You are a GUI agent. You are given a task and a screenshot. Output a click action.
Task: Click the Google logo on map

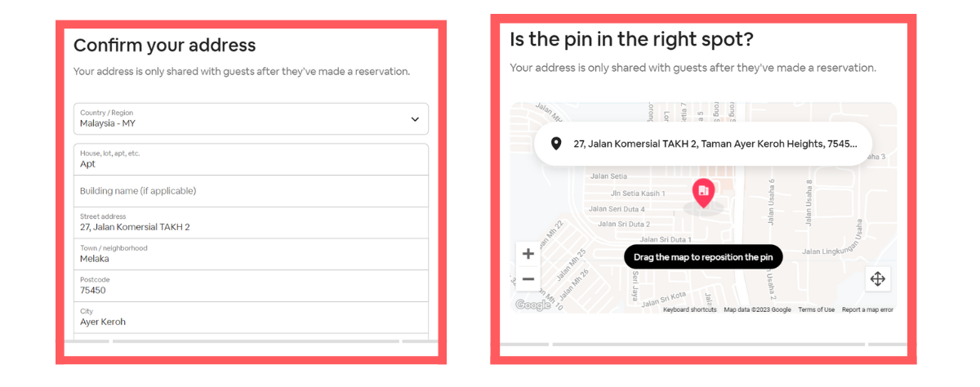tap(532, 305)
